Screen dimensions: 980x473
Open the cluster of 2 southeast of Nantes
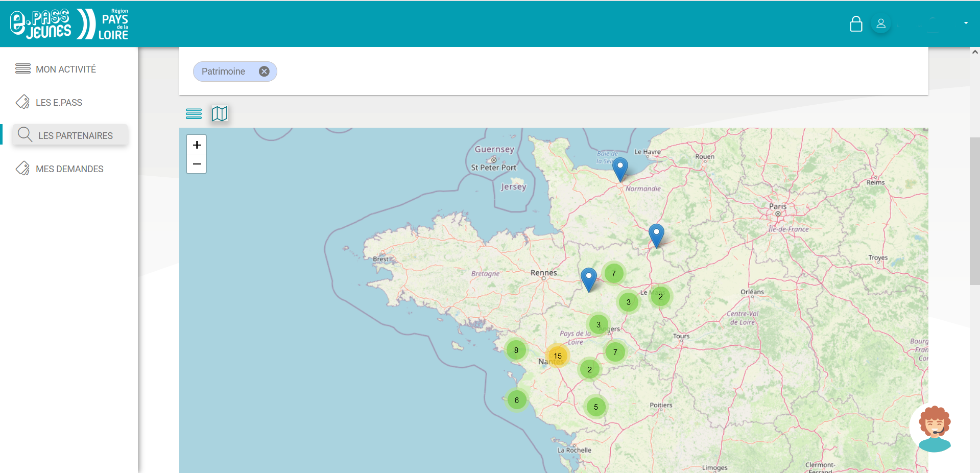[590, 369]
